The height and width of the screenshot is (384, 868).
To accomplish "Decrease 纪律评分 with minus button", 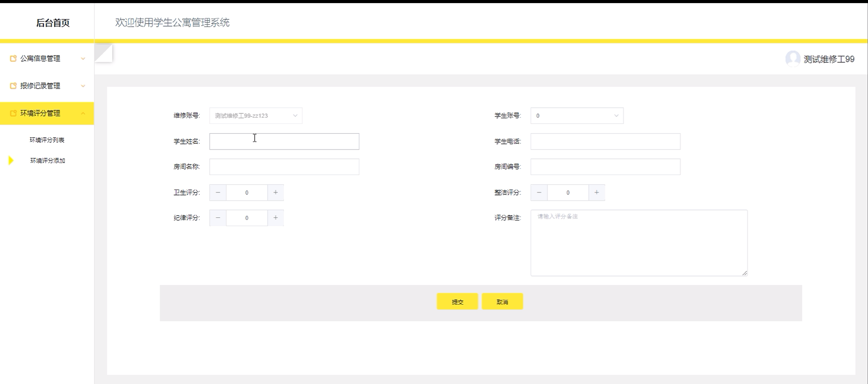I will point(218,218).
